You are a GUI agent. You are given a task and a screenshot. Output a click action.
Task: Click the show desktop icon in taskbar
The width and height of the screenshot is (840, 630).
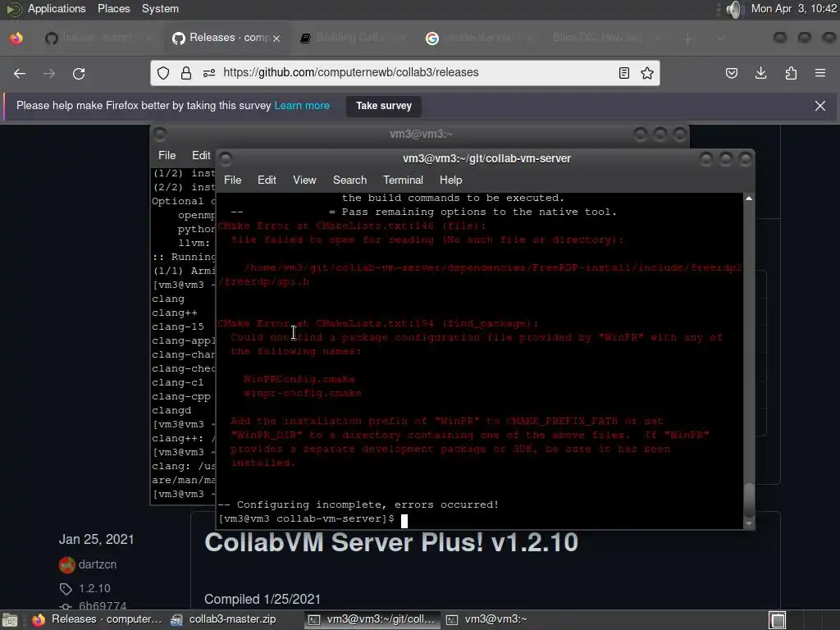click(x=10, y=620)
